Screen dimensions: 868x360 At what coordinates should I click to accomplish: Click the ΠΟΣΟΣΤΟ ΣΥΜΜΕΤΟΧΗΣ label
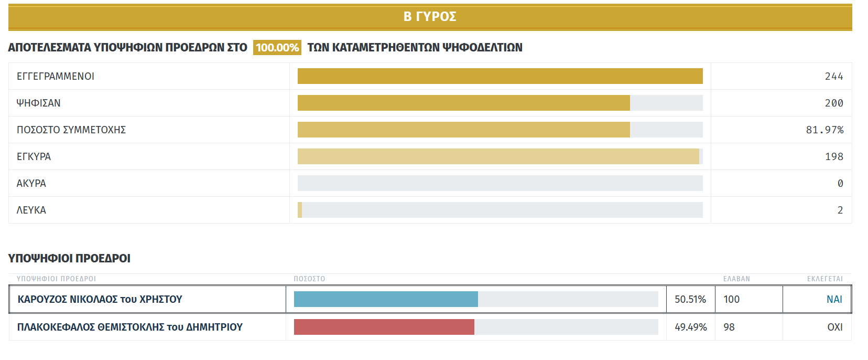[x=71, y=130]
